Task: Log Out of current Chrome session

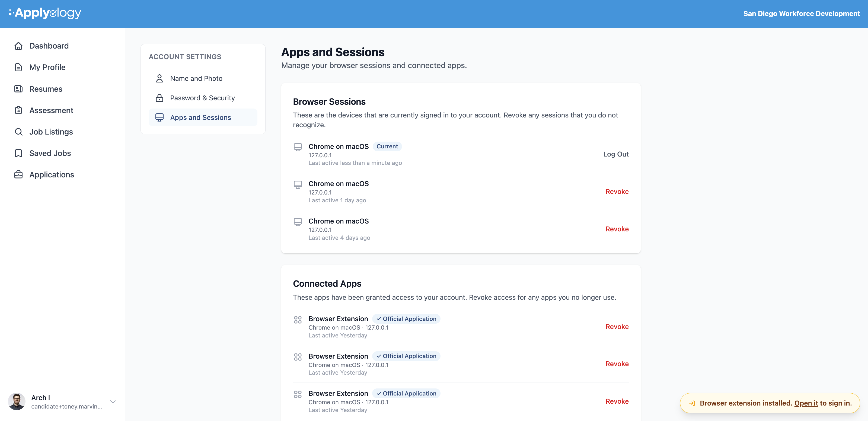Action: (616, 154)
